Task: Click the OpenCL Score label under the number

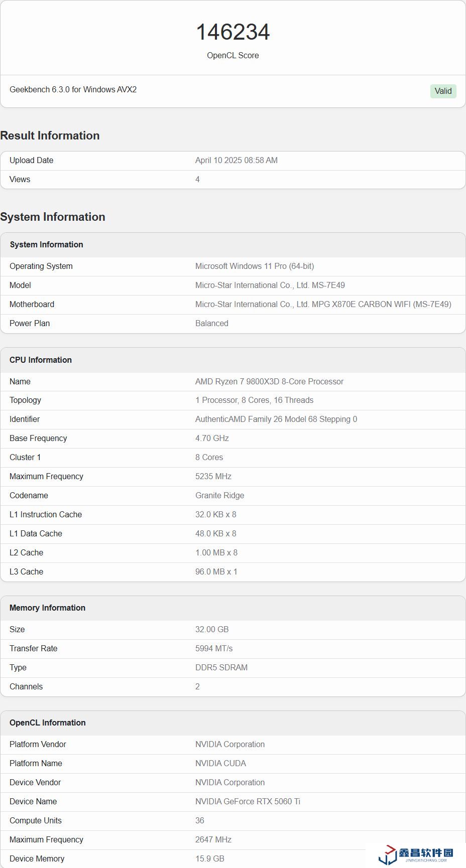Action: (232, 55)
